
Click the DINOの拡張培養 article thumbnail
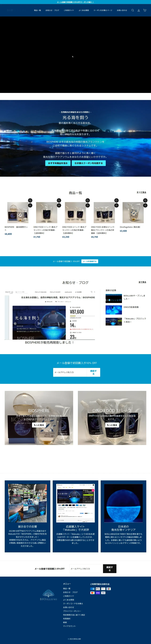[114, 310]
